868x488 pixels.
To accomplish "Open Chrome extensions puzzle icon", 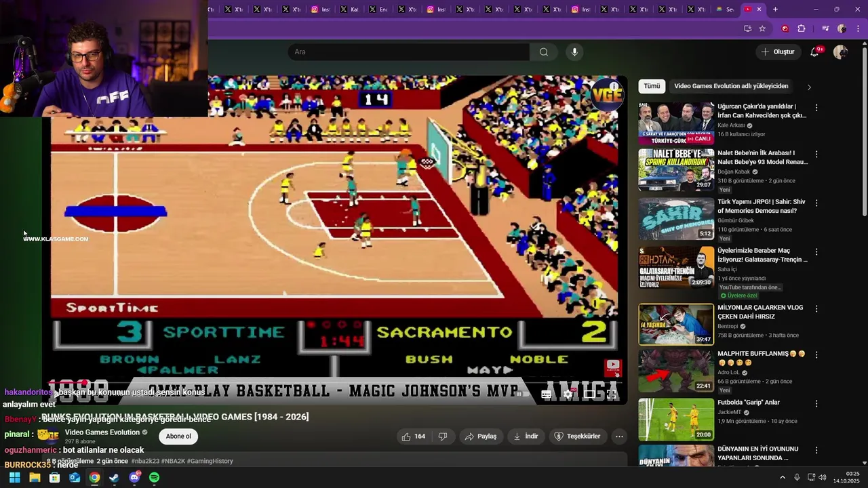I will 802,28.
